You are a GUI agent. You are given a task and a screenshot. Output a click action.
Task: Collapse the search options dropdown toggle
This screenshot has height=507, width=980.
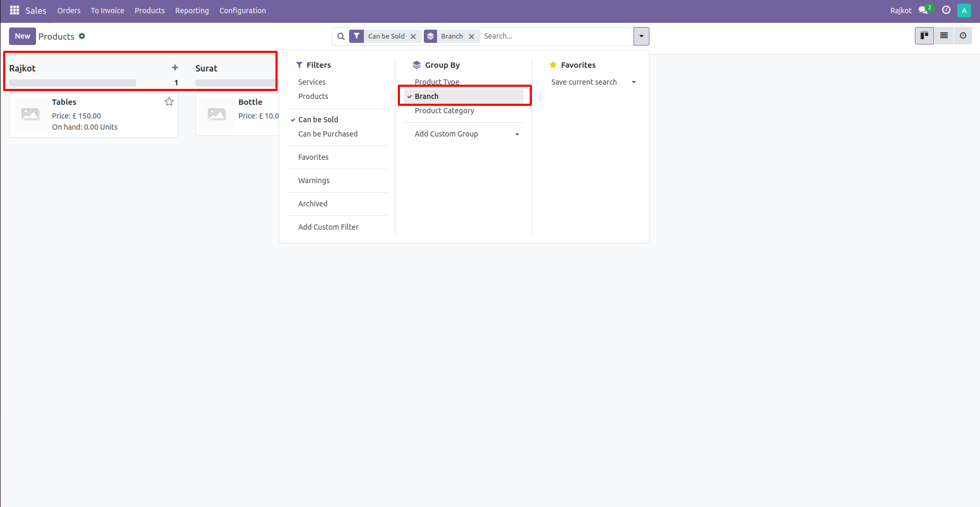[641, 37]
